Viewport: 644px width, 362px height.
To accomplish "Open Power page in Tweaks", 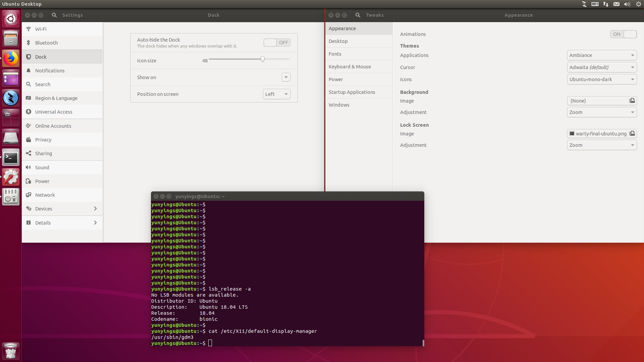I will (x=359, y=79).
